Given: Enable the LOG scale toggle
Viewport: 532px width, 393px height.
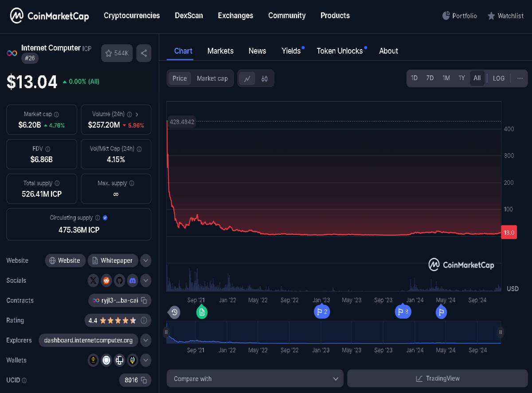Looking at the screenshot, I should coord(499,78).
